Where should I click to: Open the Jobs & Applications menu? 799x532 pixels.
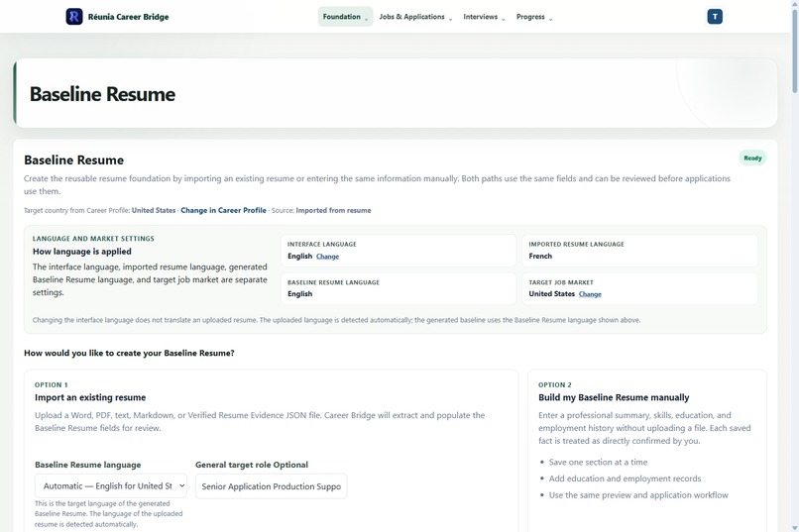[415, 17]
